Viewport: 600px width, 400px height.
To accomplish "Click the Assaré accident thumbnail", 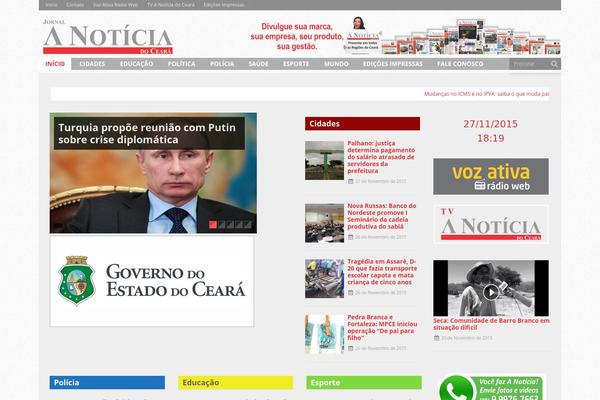I will tap(324, 279).
